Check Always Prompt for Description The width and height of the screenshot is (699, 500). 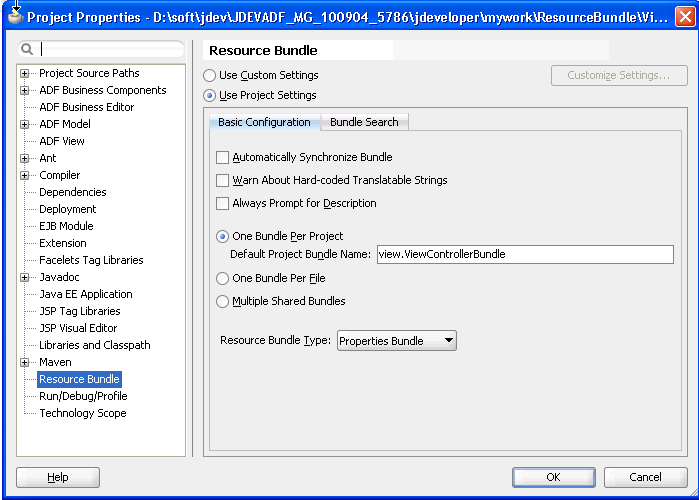pyautogui.click(x=222, y=204)
